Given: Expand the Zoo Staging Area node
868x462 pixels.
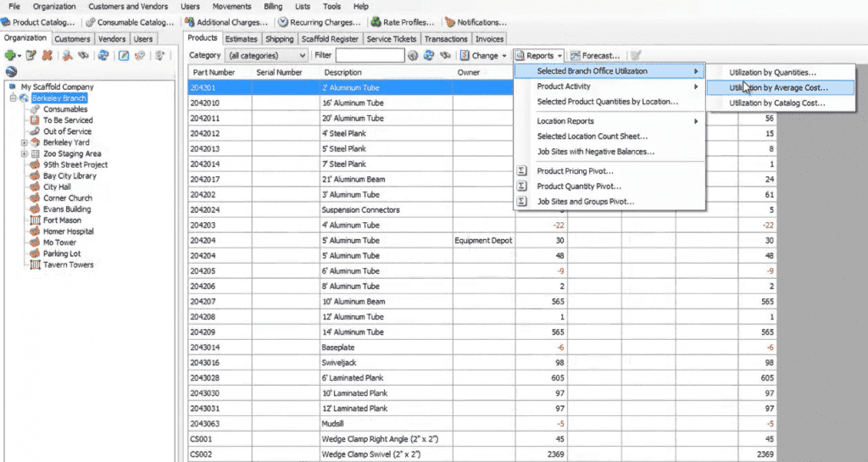Looking at the screenshot, I should [x=24, y=153].
